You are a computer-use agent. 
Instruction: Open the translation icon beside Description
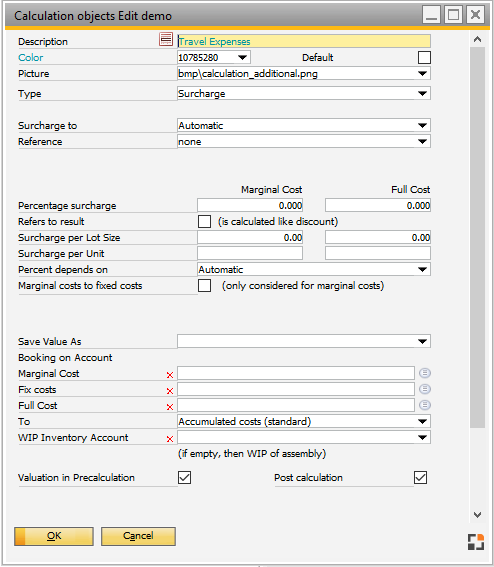click(x=166, y=39)
